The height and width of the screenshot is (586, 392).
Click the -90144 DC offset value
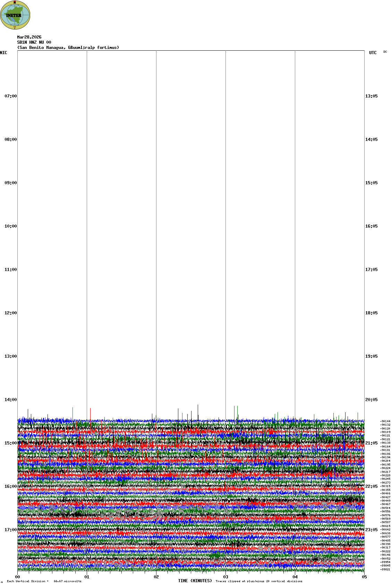(385, 421)
